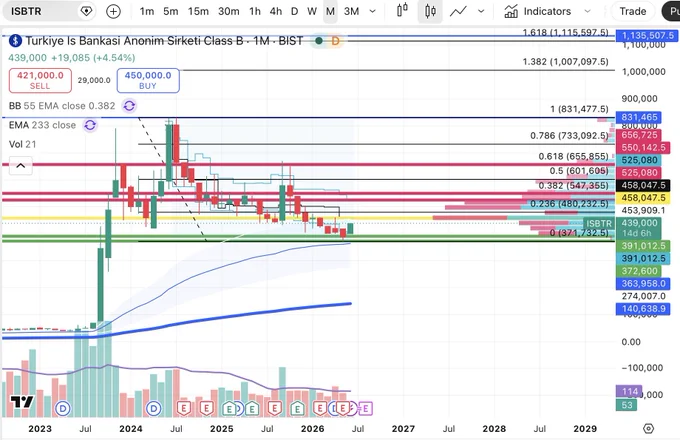Viewport: 680px width, 440px height.
Task: Click the blue 140,638.9 price label
Action: [x=643, y=309]
